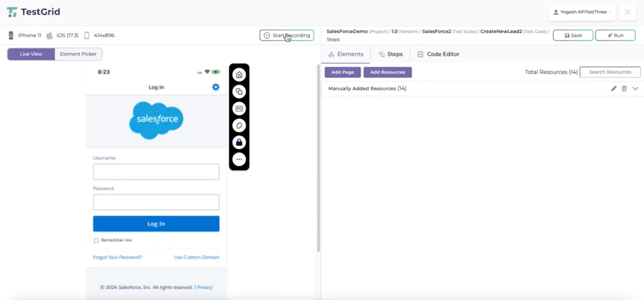Click the 414x896 resolution text

104,35
